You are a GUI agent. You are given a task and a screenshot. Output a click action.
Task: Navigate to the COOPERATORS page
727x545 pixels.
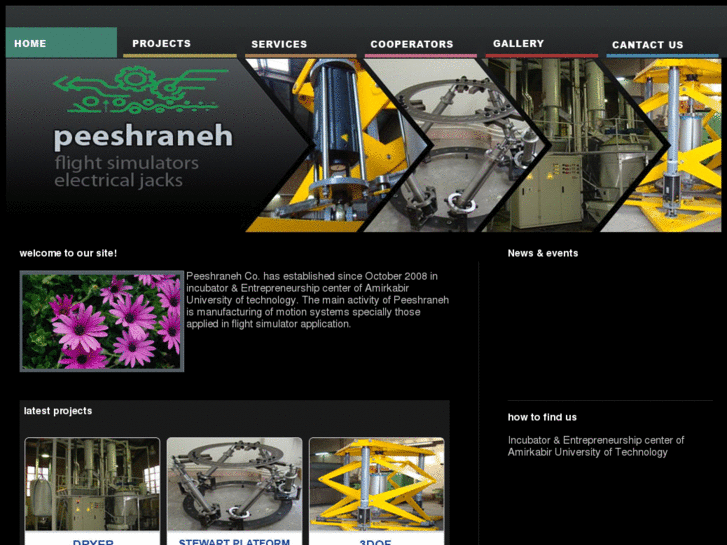(421, 44)
